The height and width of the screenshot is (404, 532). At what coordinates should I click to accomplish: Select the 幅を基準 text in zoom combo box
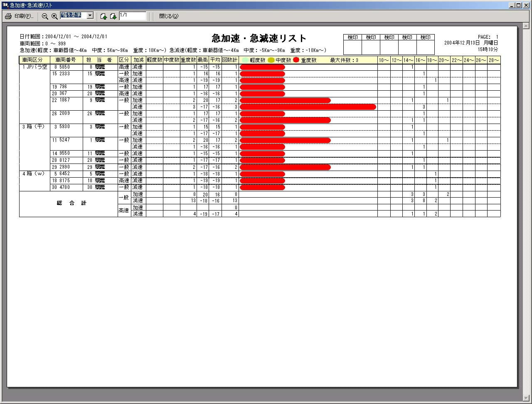coord(72,15)
